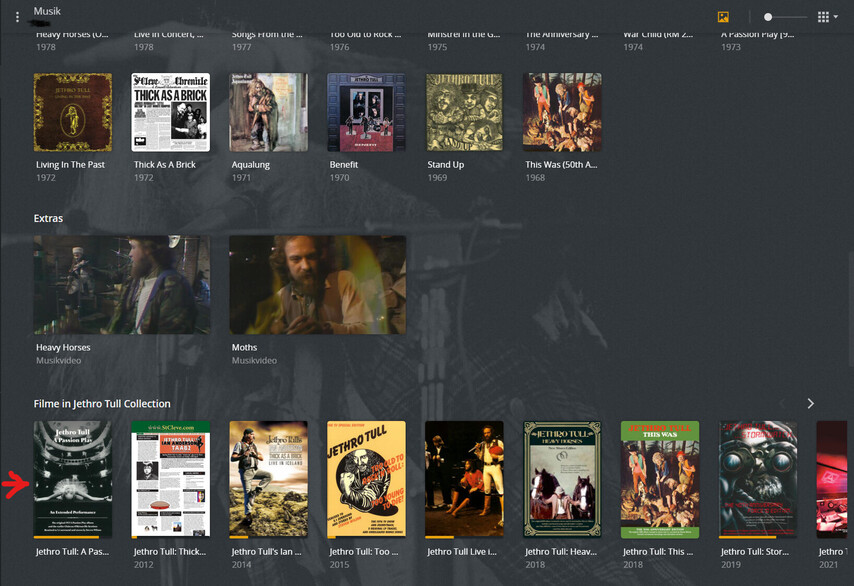Click the Musik library title

(47, 11)
